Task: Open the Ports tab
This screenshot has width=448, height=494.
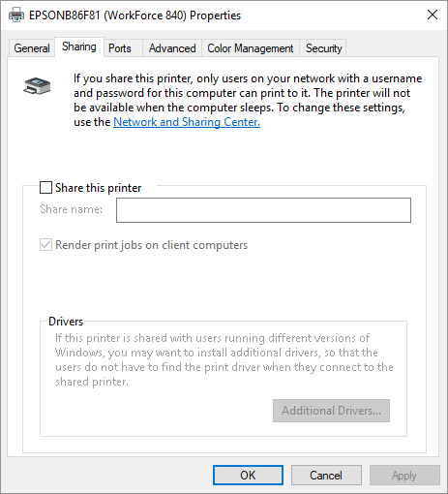Action: pos(120,48)
